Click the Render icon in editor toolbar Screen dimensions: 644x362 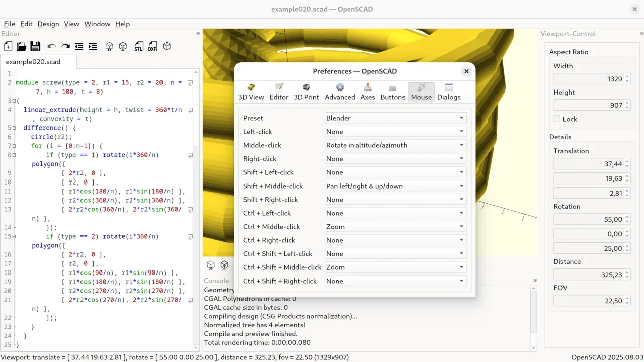click(123, 46)
